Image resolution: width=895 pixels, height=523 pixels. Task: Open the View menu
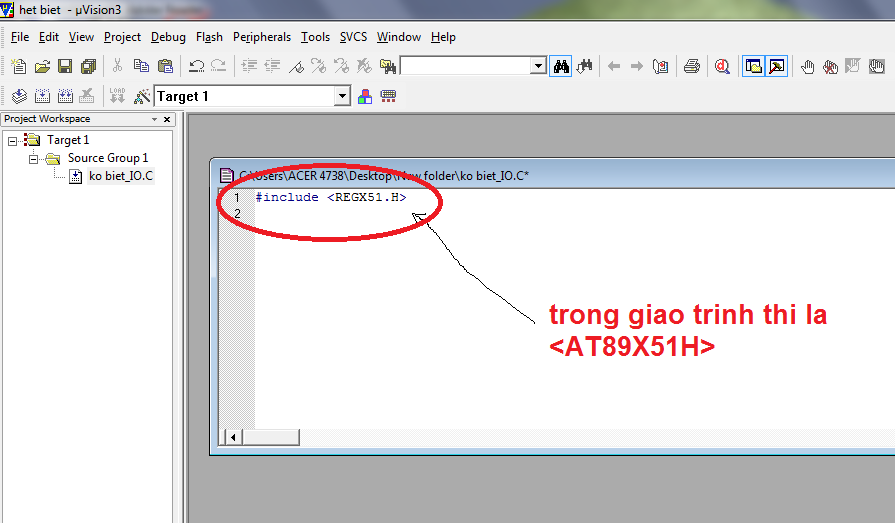[x=81, y=37]
